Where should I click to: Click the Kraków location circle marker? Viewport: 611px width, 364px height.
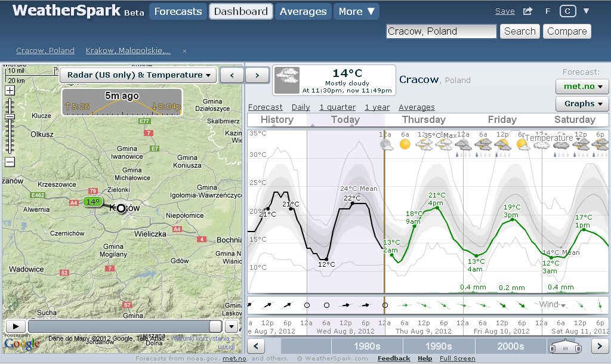[x=121, y=208]
